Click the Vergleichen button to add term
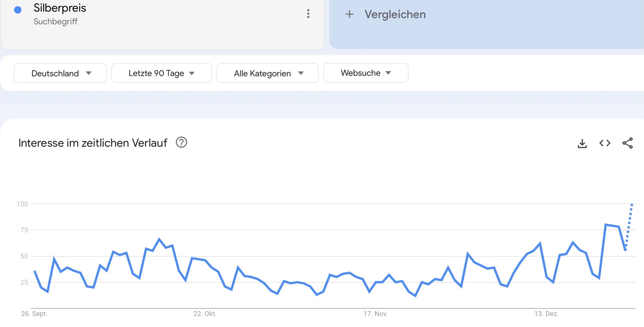The image size is (644, 327). (395, 14)
